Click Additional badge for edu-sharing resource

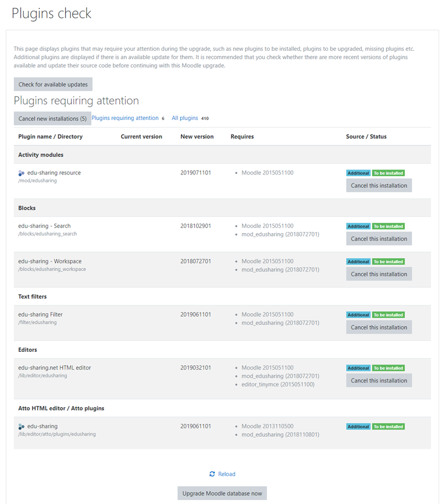coord(358,173)
